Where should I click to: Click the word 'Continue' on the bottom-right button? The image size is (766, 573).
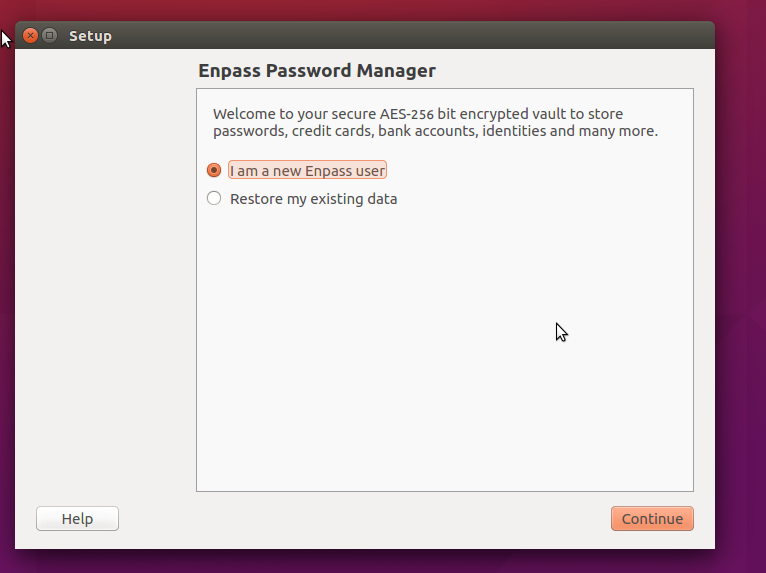click(652, 519)
